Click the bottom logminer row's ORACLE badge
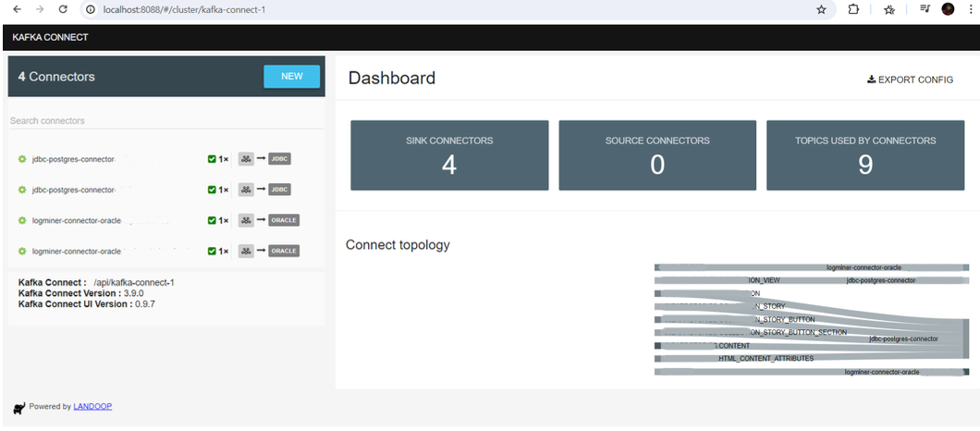This screenshot has width=980, height=431. [x=285, y=251]
